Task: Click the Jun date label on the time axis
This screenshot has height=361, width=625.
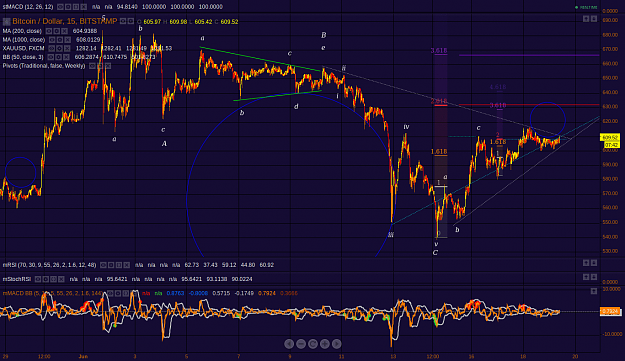Action: 83,356
